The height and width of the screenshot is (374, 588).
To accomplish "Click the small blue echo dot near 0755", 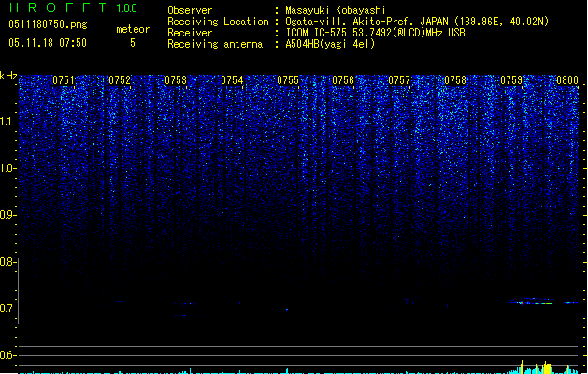I will click(287, 309).
